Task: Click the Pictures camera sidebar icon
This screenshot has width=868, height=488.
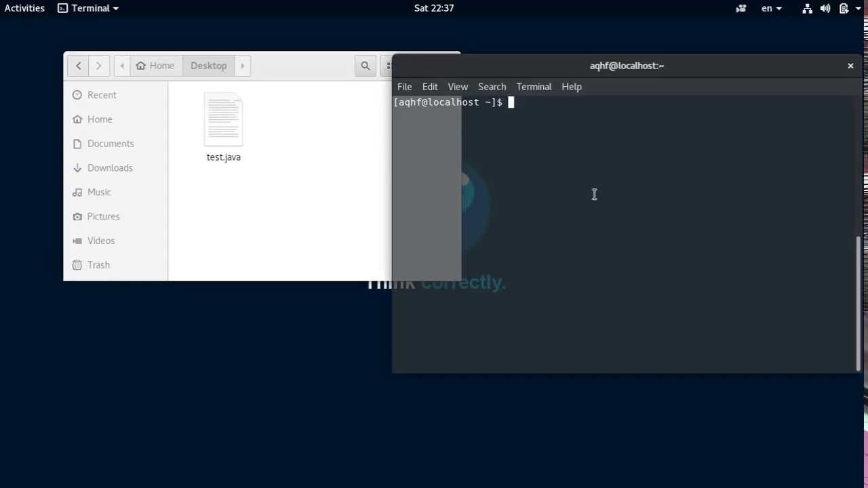Action: tap(77, 216)
